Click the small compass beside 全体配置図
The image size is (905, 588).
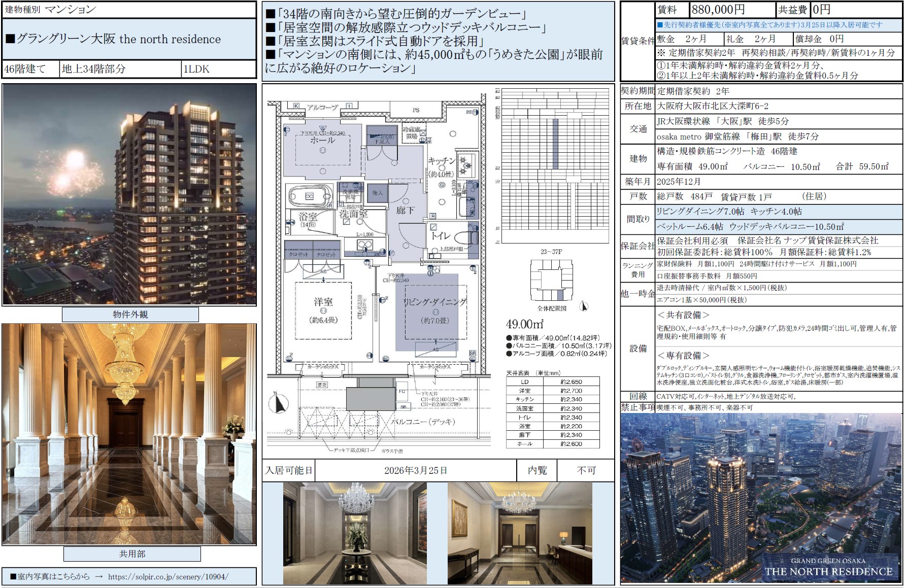click(584, 306)
